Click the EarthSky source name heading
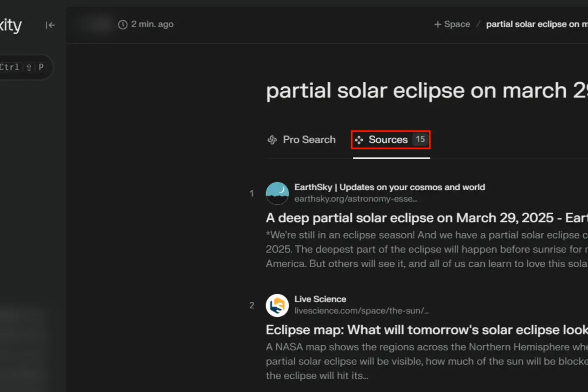The image size is (588, 392). click(x=390, y=187)
